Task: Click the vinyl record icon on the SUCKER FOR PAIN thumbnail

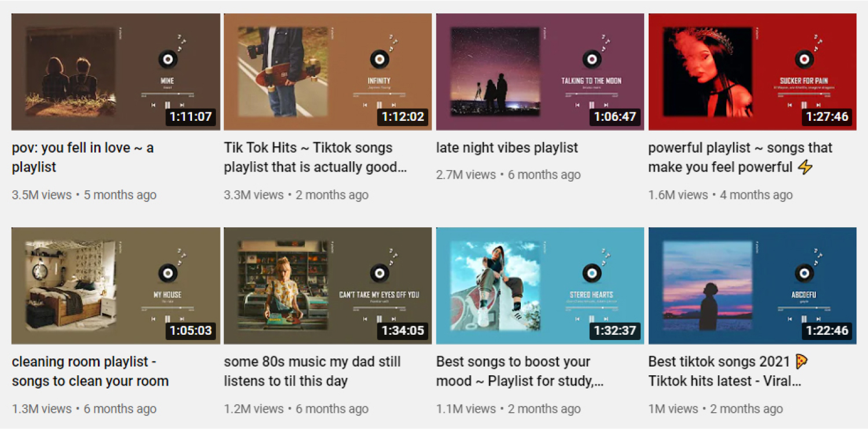Action: coord(804,58)
